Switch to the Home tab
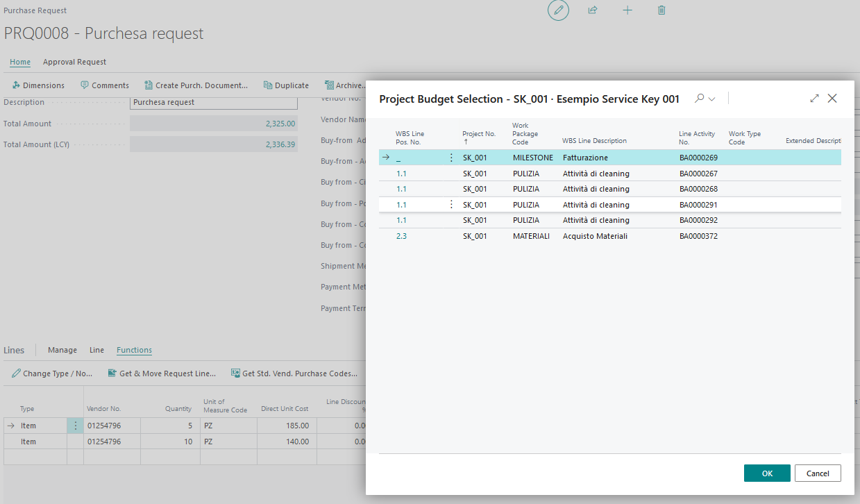The width and height of the screenshot is (860, 504). [x=20, y=62]
